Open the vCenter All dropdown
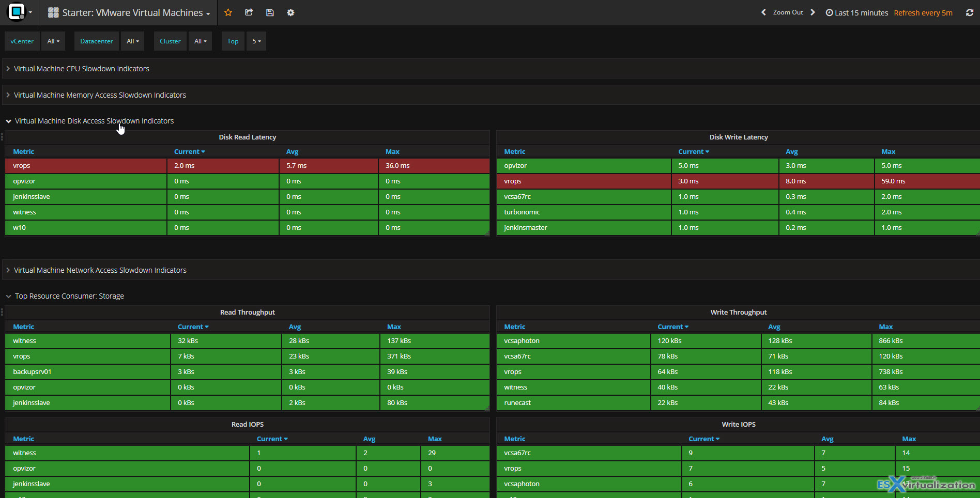 click(53, 41)
